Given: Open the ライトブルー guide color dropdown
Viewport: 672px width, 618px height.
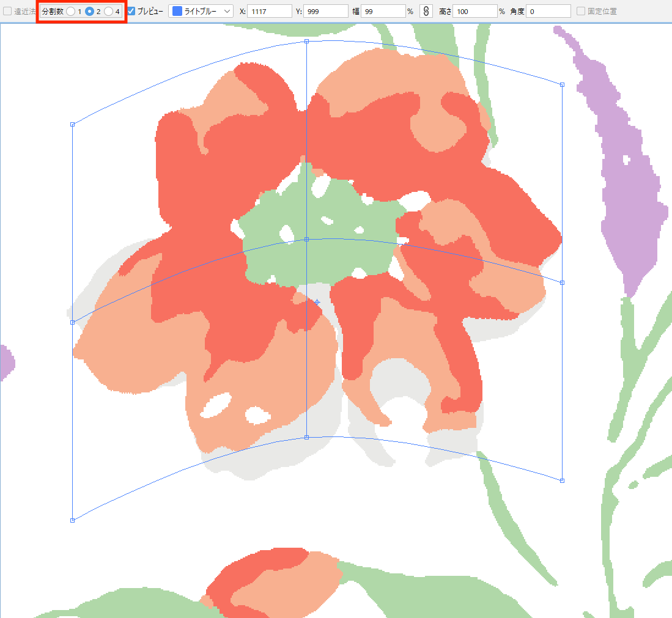Looking at the screenshot, I should coord(201,11).
